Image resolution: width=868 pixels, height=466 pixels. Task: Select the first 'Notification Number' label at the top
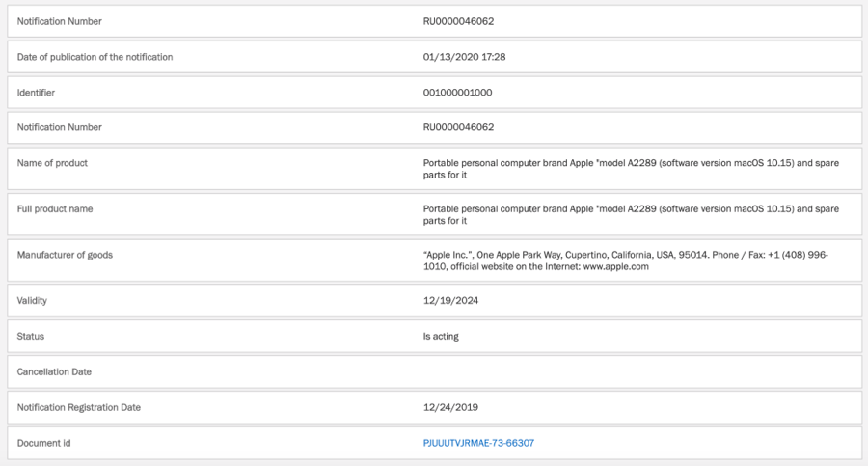pyautogui.click(x=59, y=21)
